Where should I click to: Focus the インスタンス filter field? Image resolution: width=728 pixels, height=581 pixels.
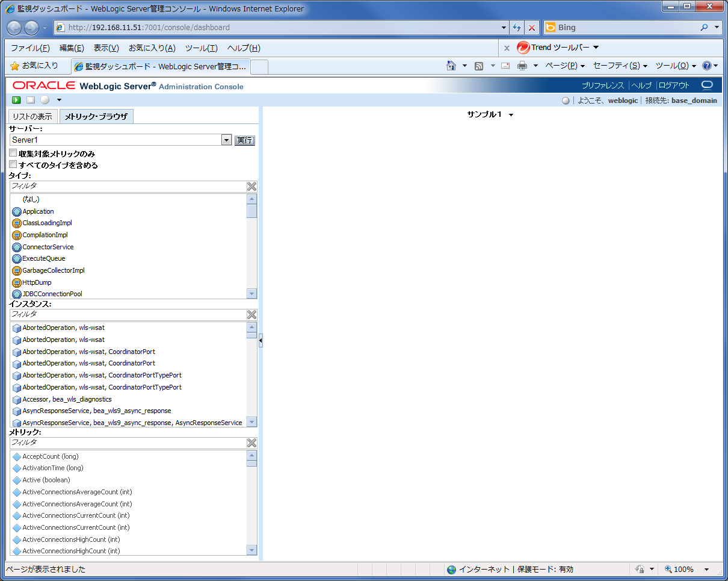128,315
